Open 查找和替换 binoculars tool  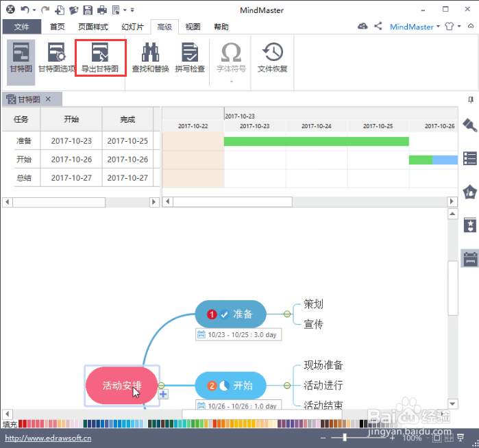pyautogui.click(x=150, y=58)
